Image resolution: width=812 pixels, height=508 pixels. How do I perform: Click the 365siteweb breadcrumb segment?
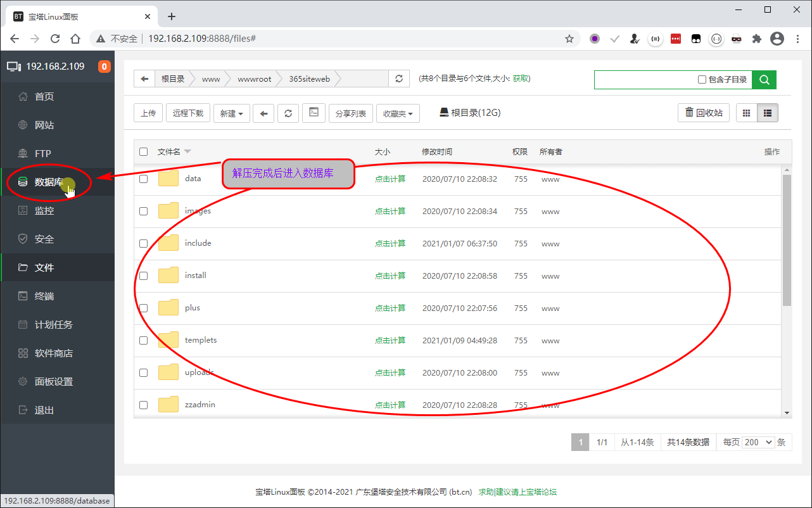[309, 79]
